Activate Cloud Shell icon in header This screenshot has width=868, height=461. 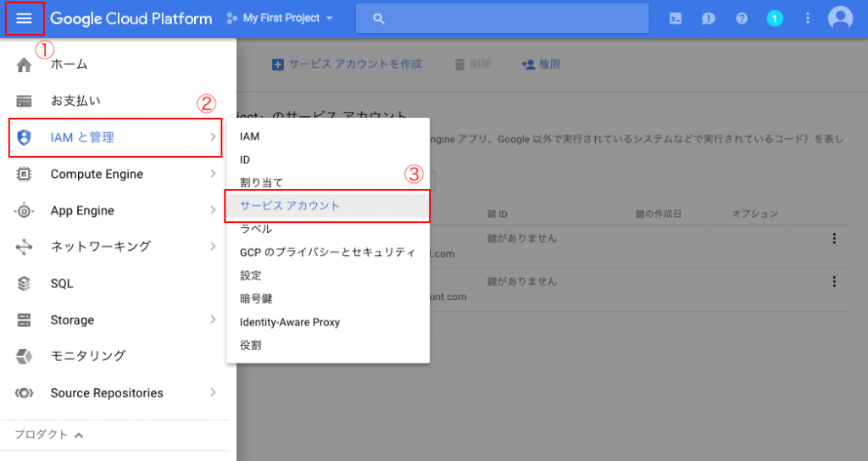(x=676, y=19)
